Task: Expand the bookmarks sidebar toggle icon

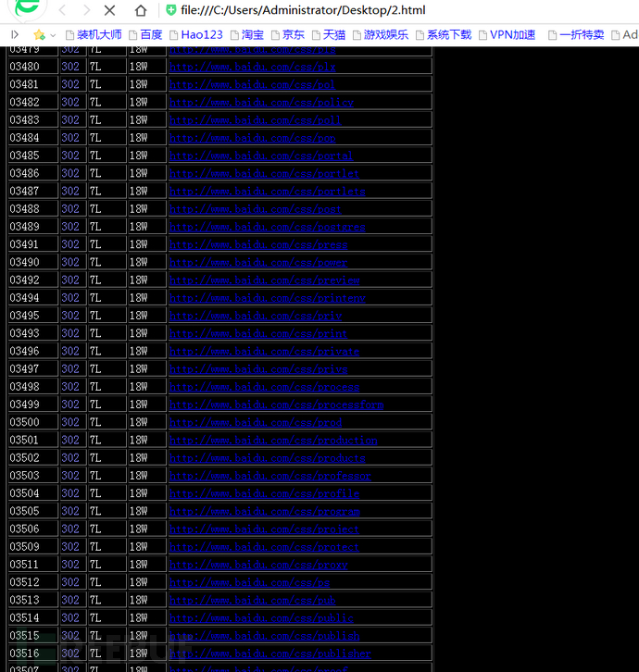Action: [x=15, y=35]
